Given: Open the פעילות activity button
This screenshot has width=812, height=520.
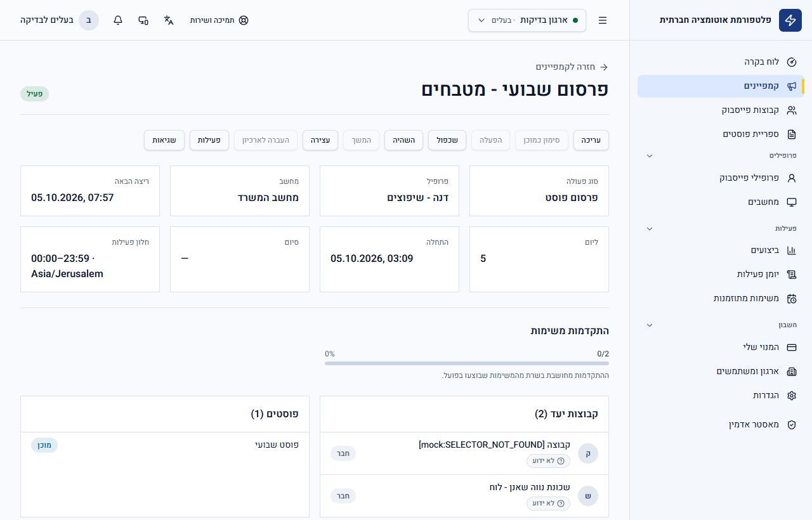Looking at the screenshot, I should 209,140.
